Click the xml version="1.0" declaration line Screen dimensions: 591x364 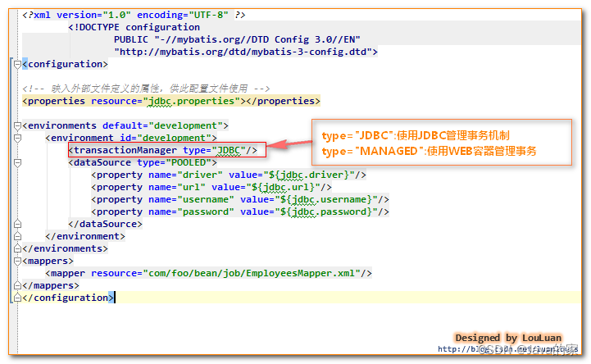(x=134, y=15)
